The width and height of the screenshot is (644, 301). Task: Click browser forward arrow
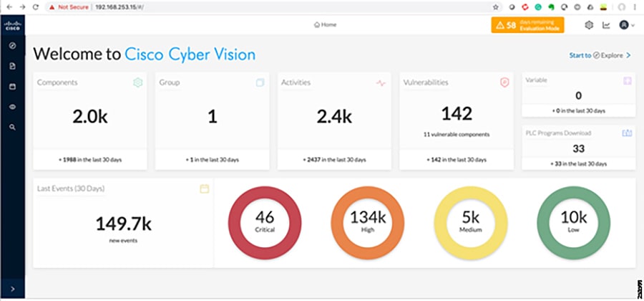(x=22, y=7)
